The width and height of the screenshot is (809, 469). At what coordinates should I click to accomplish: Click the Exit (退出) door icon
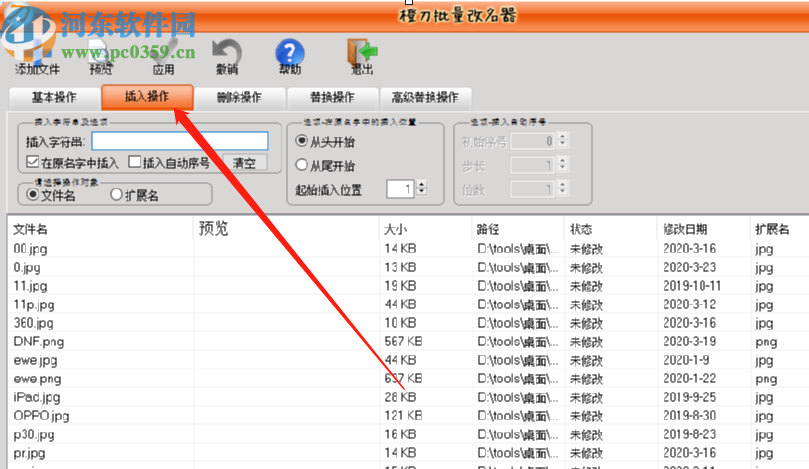tap(362, 56)
